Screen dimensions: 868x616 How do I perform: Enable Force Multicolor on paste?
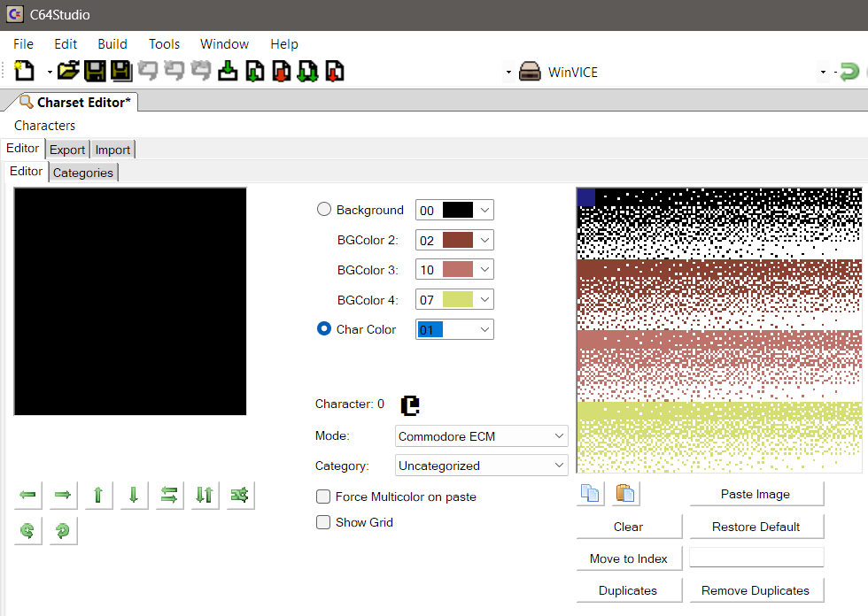(x=324, y=497)
